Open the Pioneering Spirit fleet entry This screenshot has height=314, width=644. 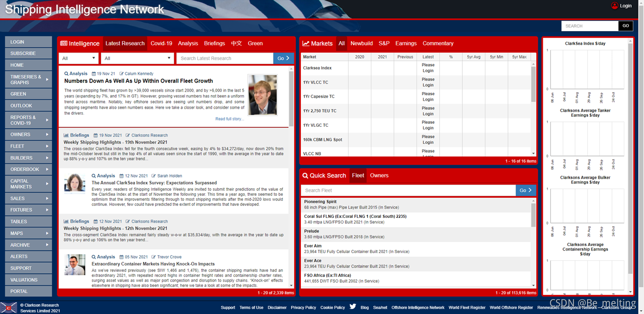click(416, 204)
